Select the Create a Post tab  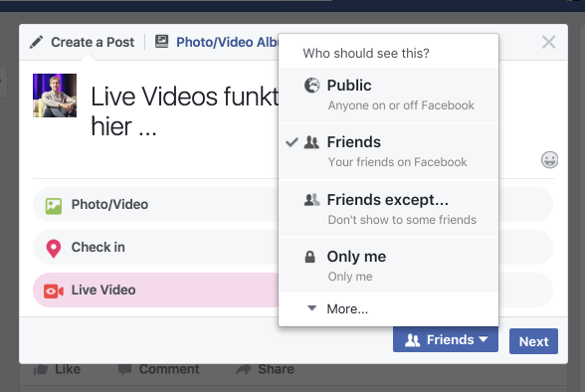click(82, 42)
